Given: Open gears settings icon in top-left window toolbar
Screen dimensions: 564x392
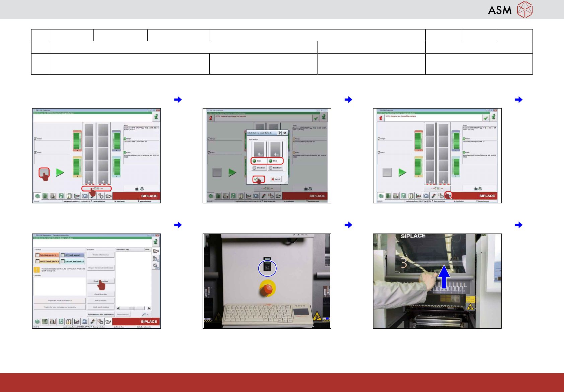Looking at the screenshot, I should coord(100,196).
